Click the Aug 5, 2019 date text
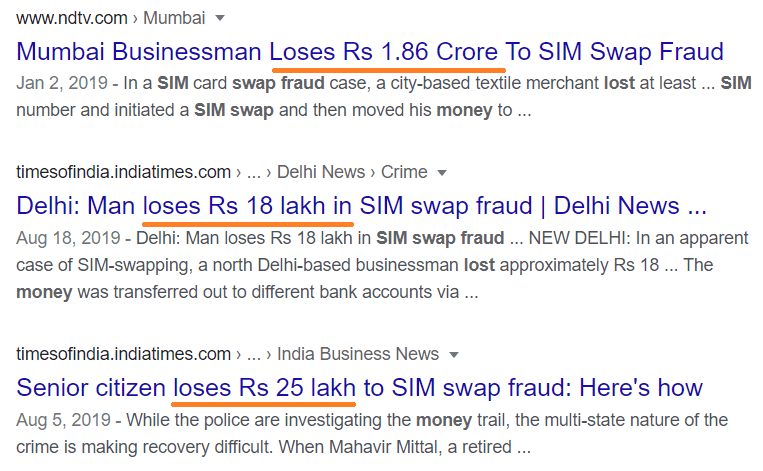763x471 pixels. tap(63, 420)
